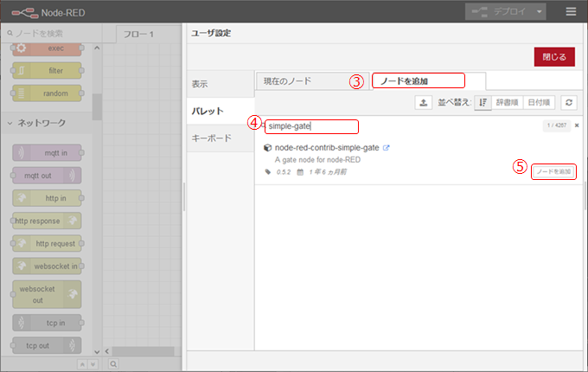
Task: Open the hamburger main menu
Action: (571, 12)
